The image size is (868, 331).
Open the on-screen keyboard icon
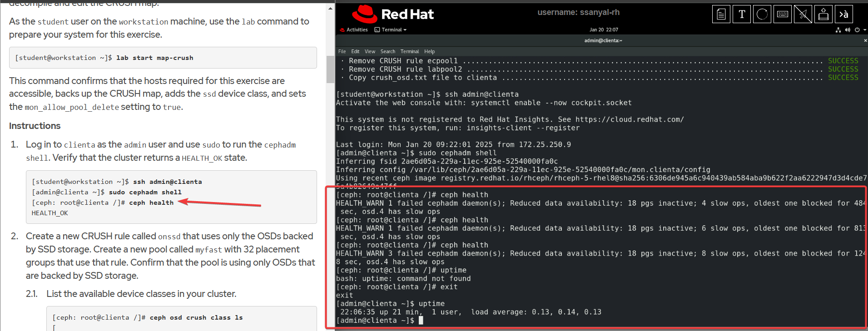point(783,14)
